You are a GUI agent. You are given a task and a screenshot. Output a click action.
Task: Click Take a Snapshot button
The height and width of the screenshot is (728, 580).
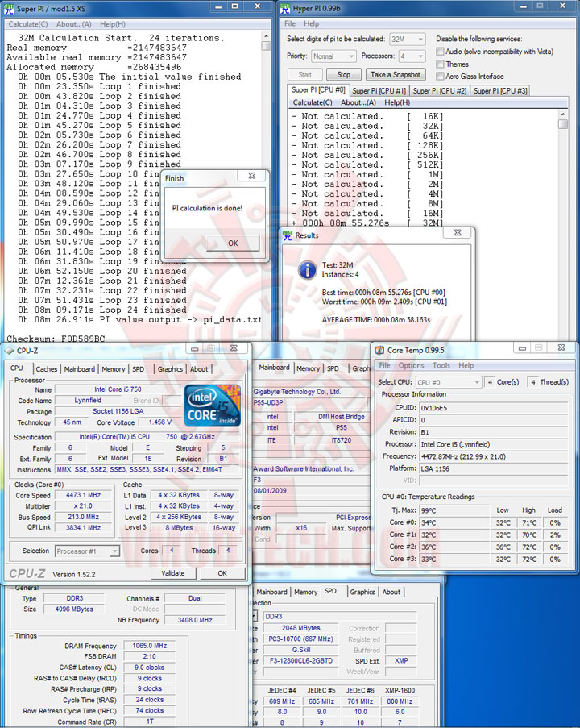click(396, 74)
